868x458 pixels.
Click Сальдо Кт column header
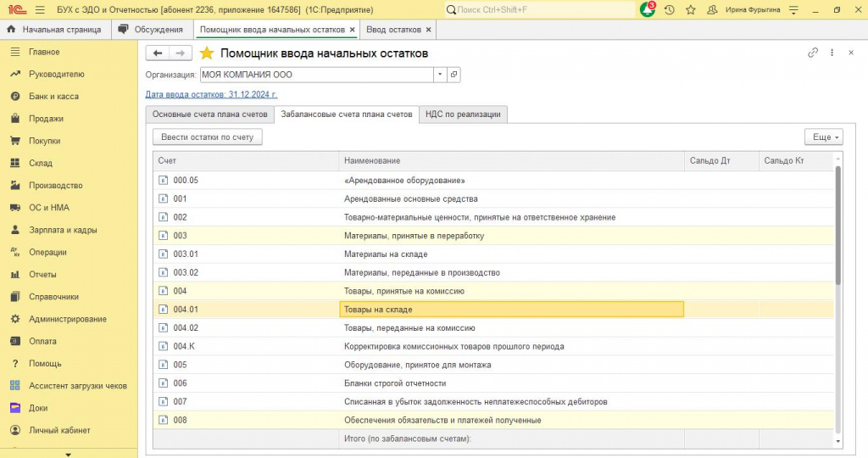pos(796,160)
